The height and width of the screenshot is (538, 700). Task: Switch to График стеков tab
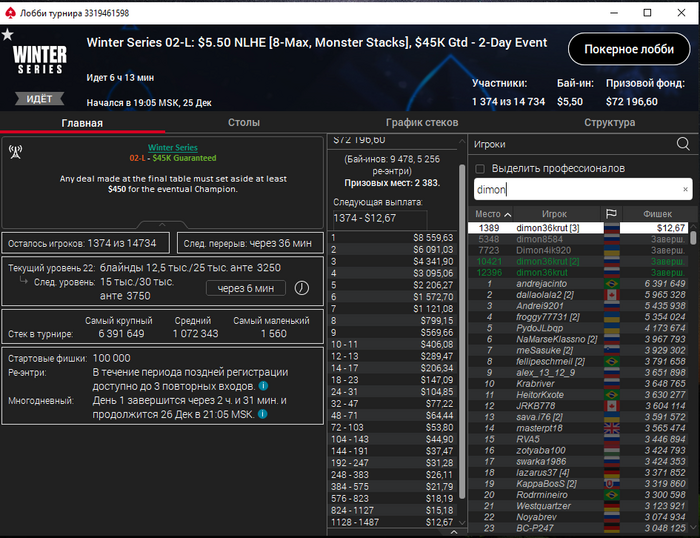pos(422,122)
